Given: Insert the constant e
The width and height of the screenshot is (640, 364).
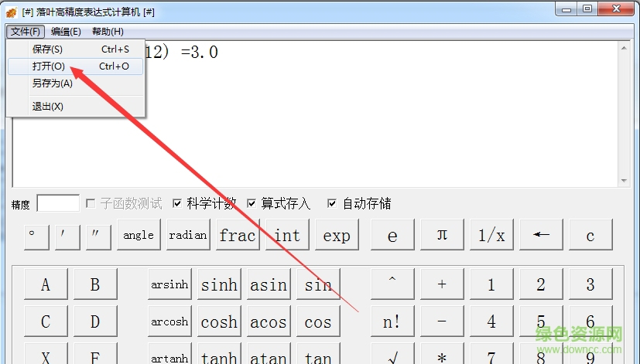Looking at the screenshot, I should (392, 234).
